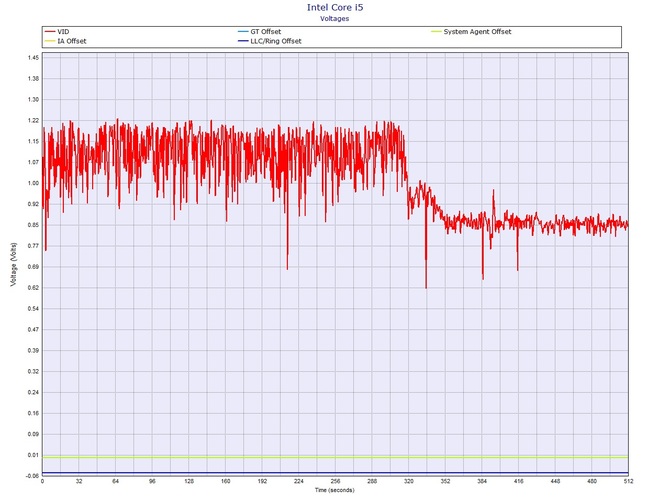Click the 0.62 voltage axis value
Image resolution: width=670 pixels, height=502 pixels.
click(x=33, y=288)
